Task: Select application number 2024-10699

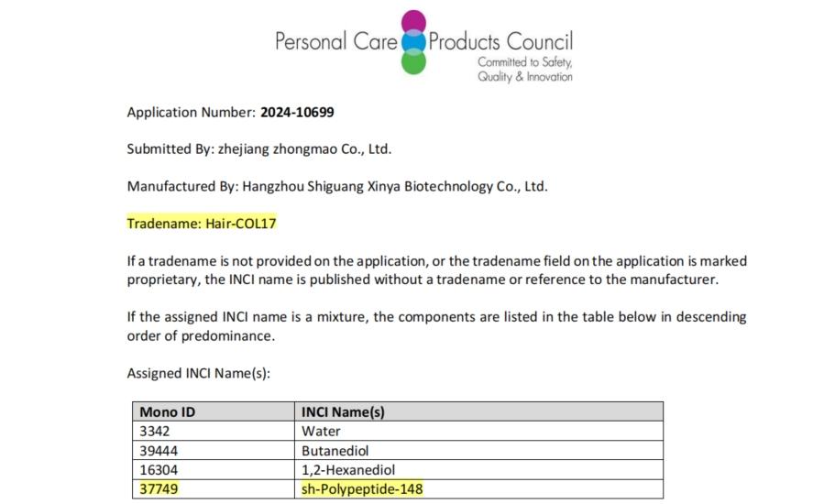Action: [297, 113]
